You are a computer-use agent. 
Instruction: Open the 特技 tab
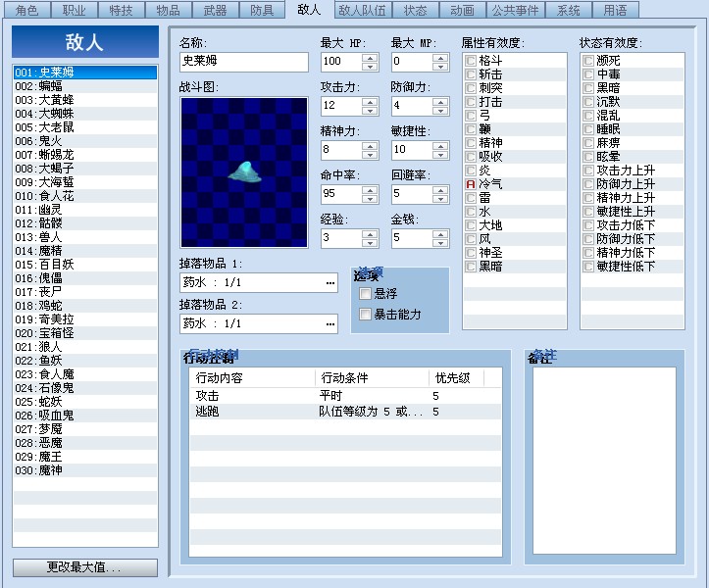coord(122,10)
